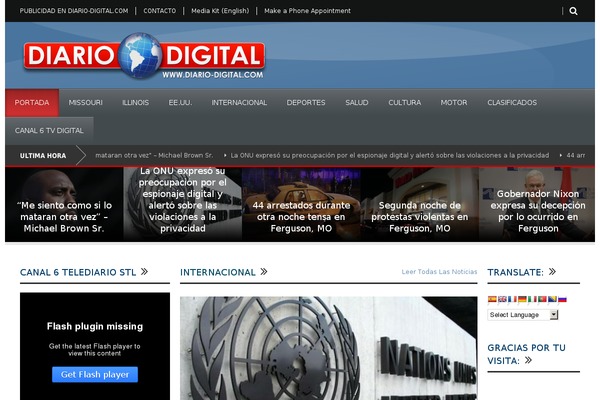
Task: Click ticker headline mentioning Michael Brown Sr.
Action: point(154,155)
